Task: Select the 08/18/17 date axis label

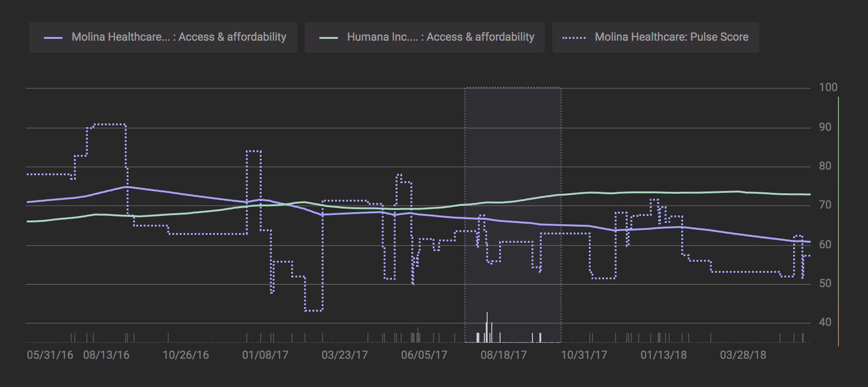Action: click(504, 355)
